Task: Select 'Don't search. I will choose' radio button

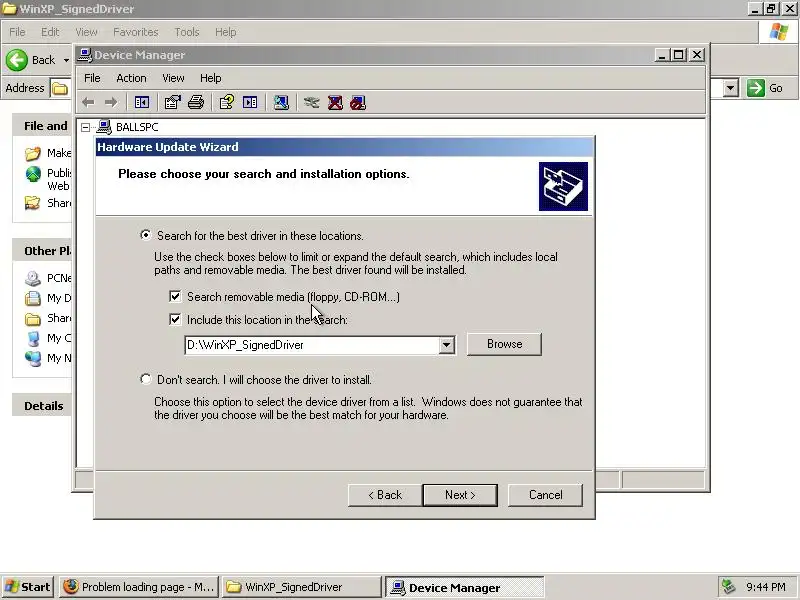Action: tap(146, 379)
